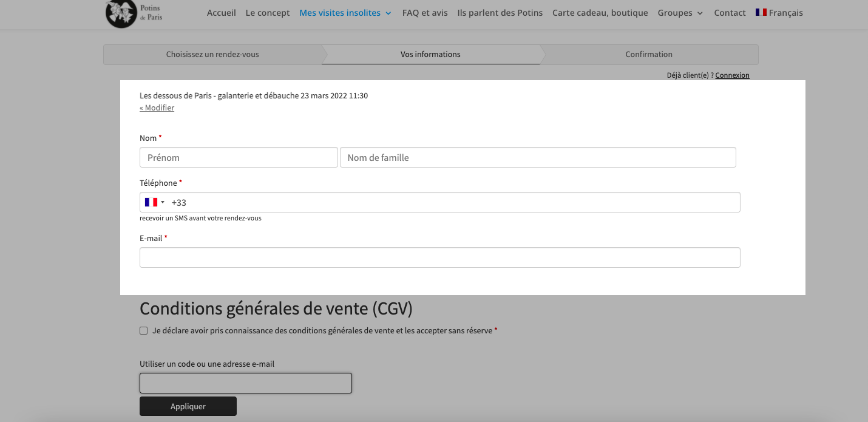The height and width of the screenshot is (422, 868).
Task: Select the Confirmation step
Action: pos(649,55)
